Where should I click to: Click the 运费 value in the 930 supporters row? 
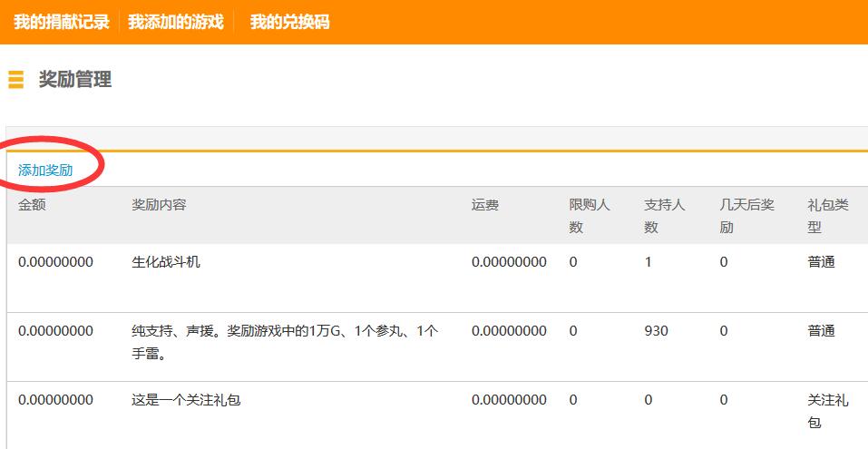pos(510,331)
